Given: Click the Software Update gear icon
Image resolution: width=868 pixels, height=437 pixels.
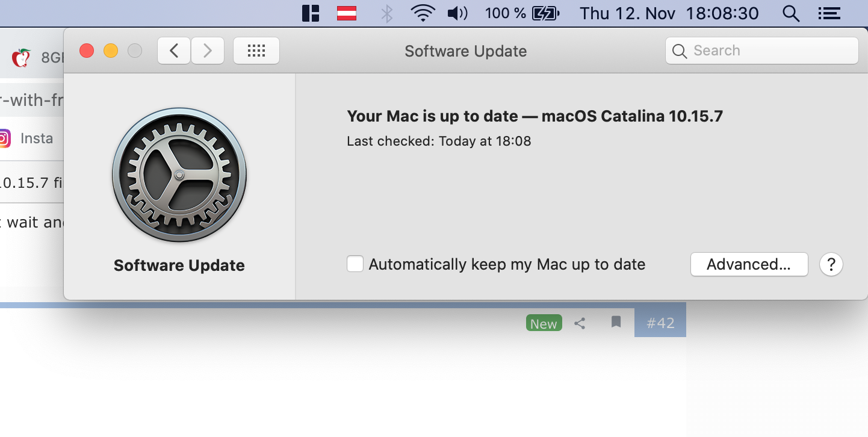Looking at the screenshot, I should click(x=179, y=175).
